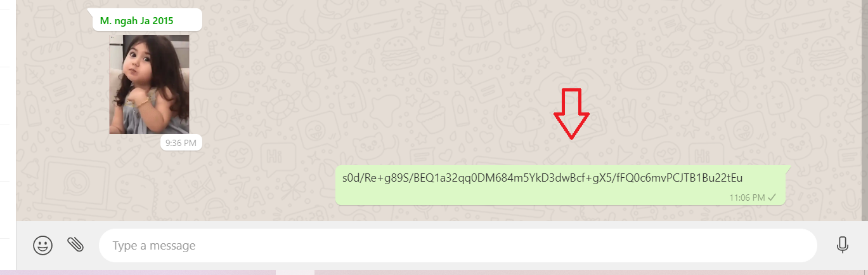Click the white bubble around the sender name
868x275 pixels.
point(148,20)
